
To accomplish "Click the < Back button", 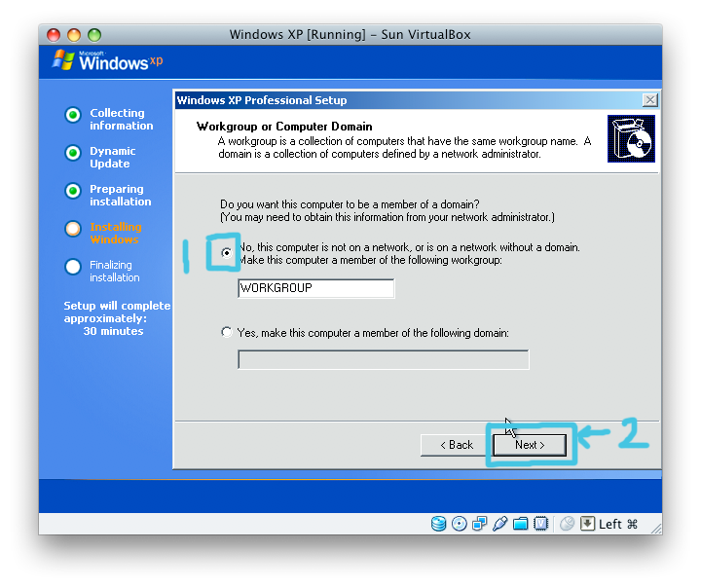I will (x=457, y=445).
